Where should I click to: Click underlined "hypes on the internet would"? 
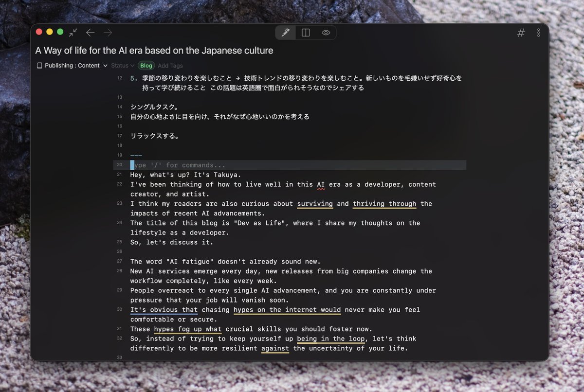coord(287,310)
